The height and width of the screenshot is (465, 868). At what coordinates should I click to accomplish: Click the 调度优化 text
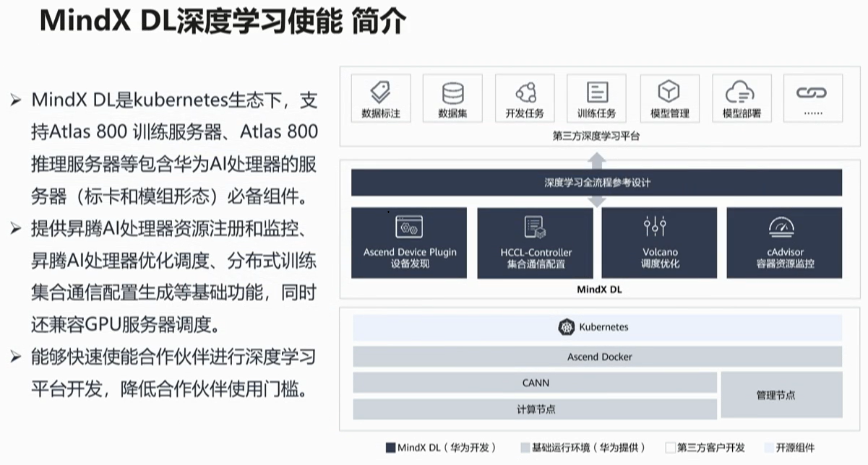(x=661, y=264)
